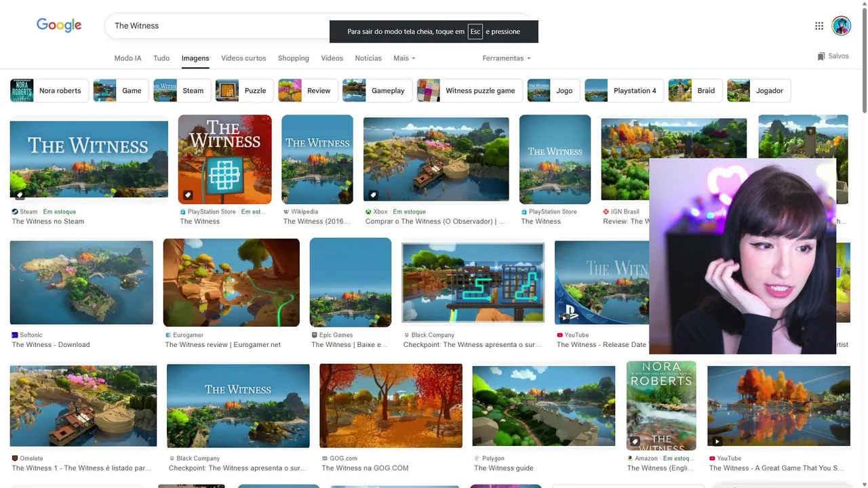Image resolution: width=868 pixels, height=488 pixels.
Task: Open the GOG.com orange autumn forest thumbnail
Action: coord(391,406)
